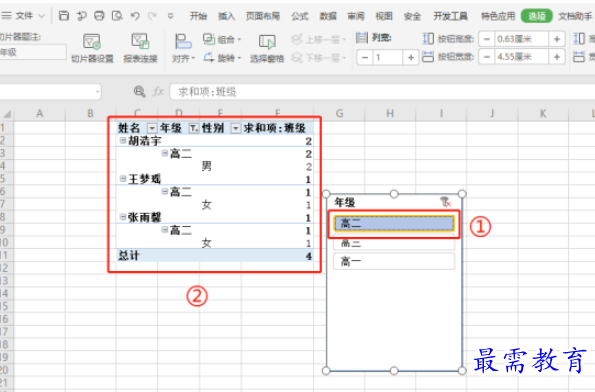
Task: Click the select-all corner of the sheet
Action: [6, 114]
